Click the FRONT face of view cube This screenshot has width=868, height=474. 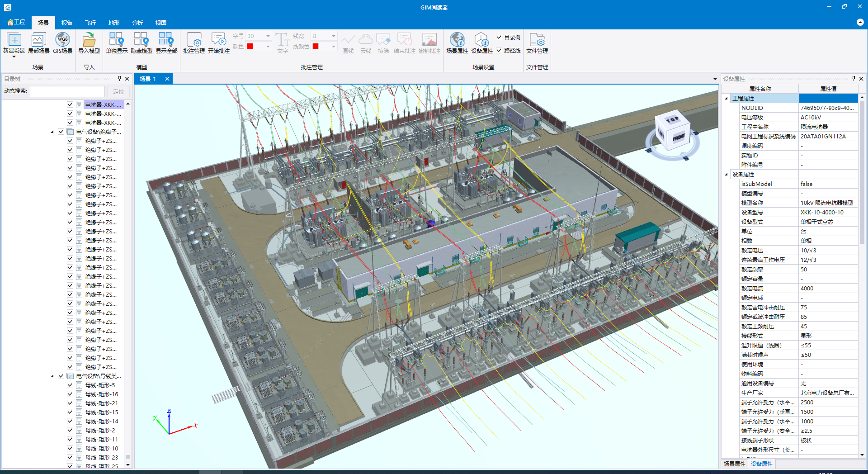tap(679, 137)
